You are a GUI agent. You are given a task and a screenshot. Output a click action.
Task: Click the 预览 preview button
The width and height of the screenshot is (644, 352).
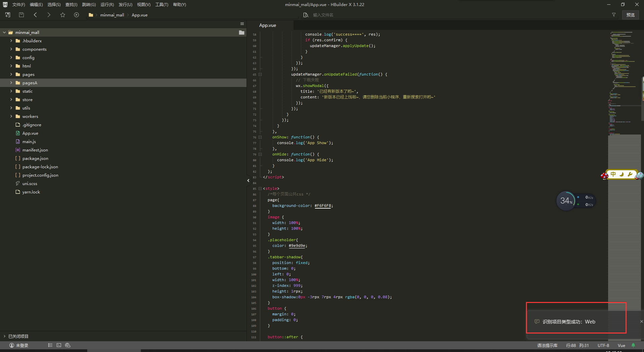point(631,15)
